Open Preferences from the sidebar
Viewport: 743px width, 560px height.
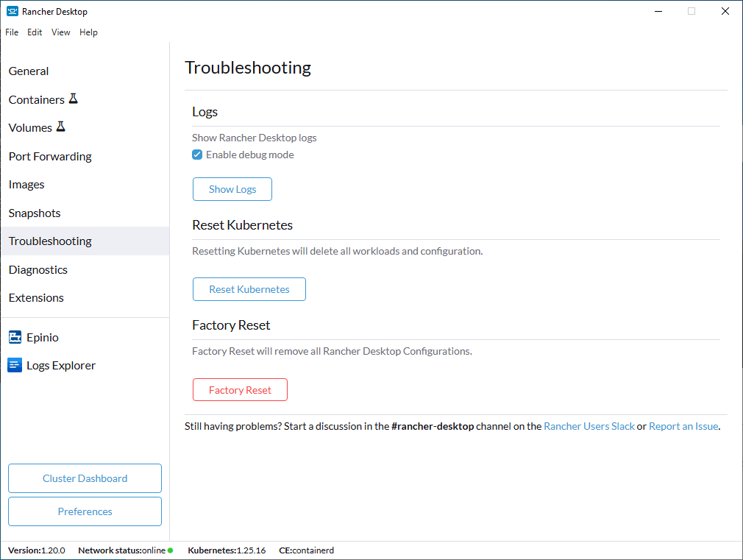click(85, 511)
